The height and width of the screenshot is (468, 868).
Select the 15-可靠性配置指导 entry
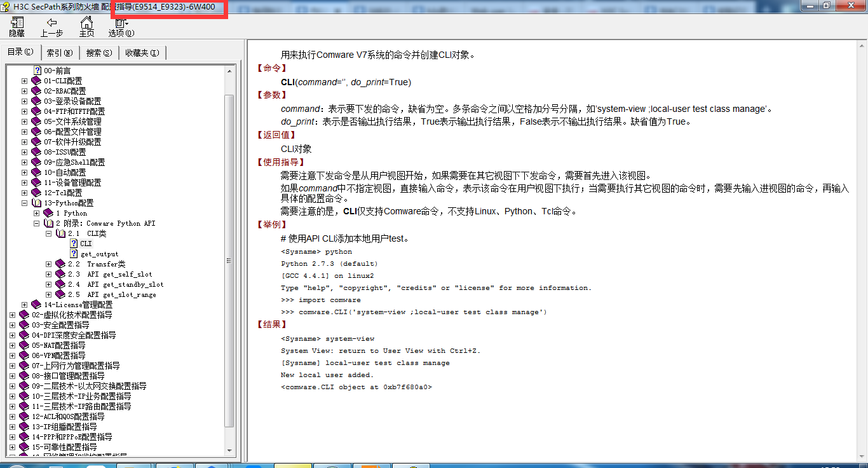(65, 447)
